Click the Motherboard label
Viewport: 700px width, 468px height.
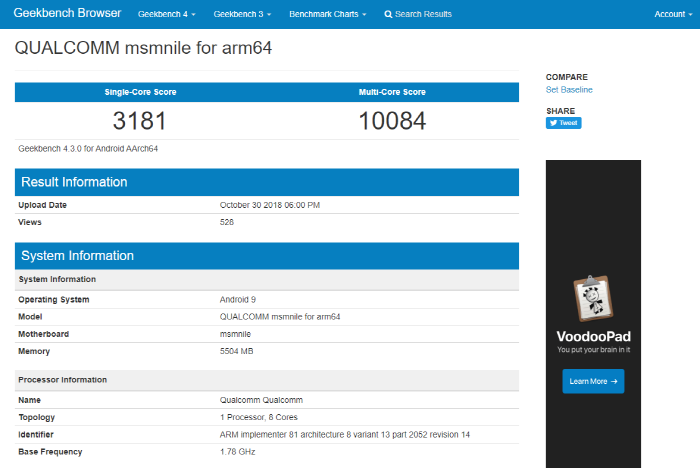[x=43, y=334]
